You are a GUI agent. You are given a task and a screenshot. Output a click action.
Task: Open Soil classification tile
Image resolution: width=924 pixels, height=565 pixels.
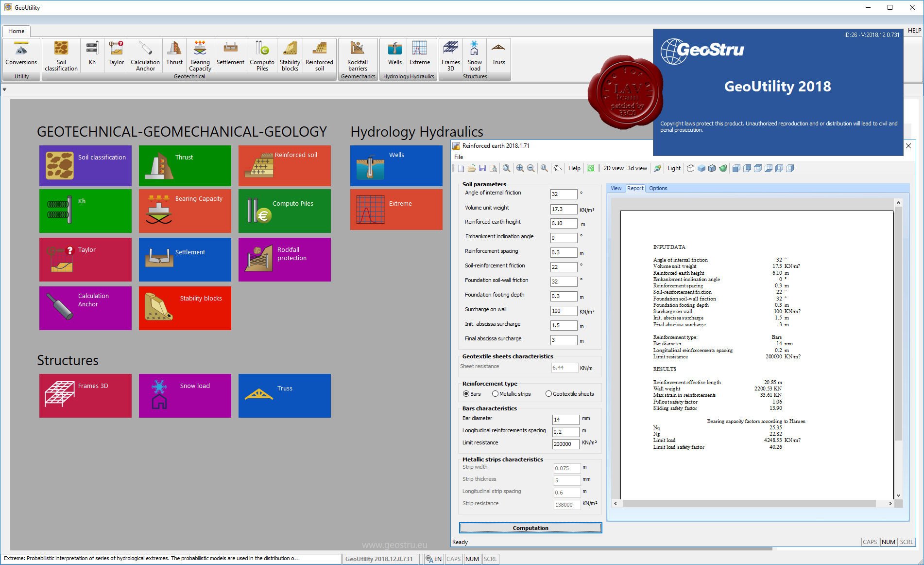(86, 166)
